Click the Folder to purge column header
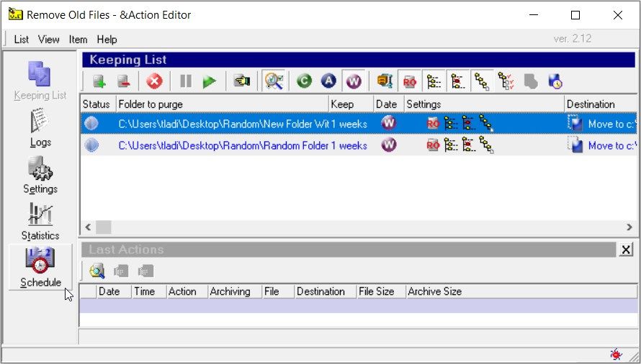641x364 pixels. pyautogui.click(x=223, y=104)
